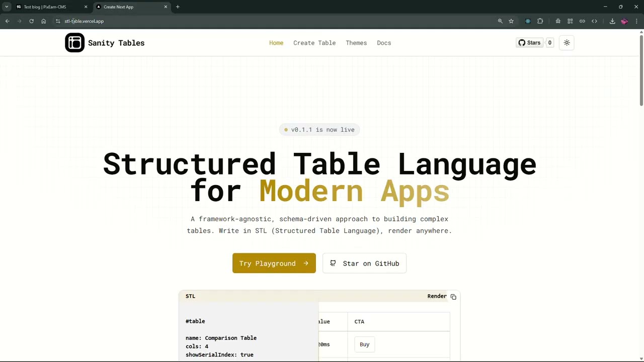Click the Sanity Tables brand text
644x362 pixels.
click(x=116, y=43)
